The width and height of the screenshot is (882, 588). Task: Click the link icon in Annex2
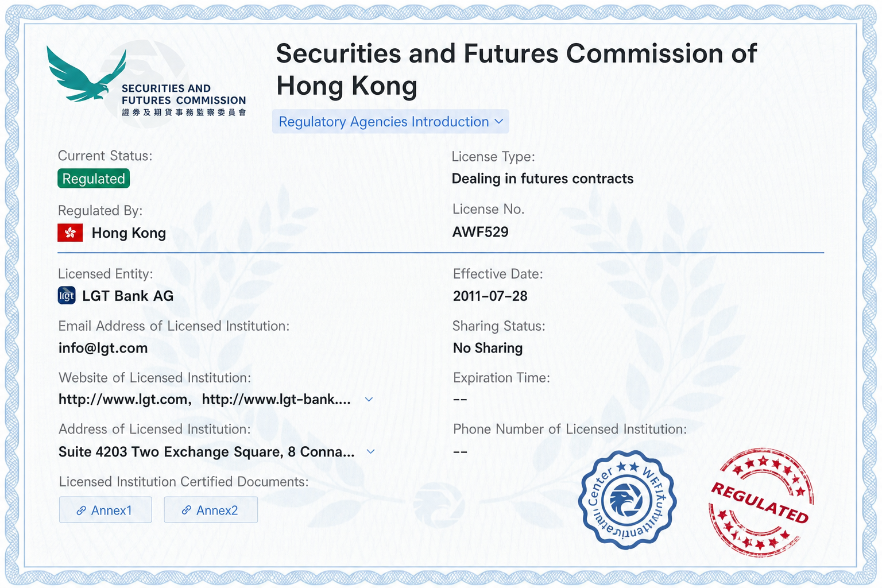click(187, 510)
